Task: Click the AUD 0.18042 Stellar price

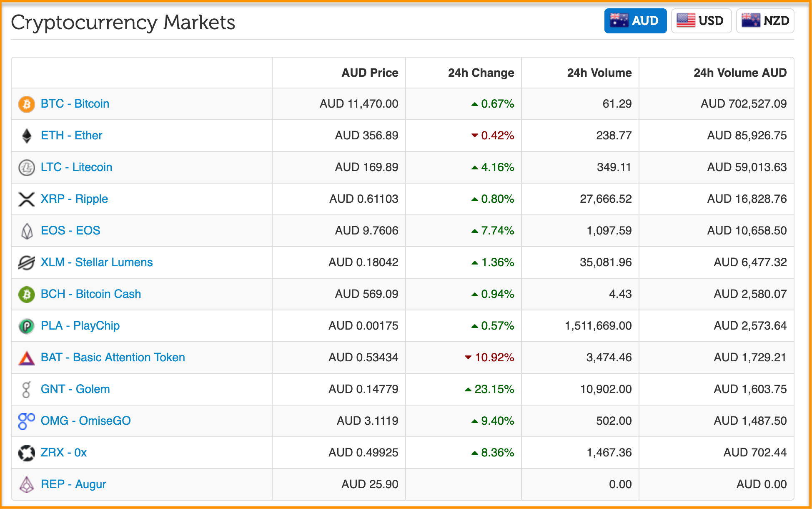Action: (x=363, y=262)
